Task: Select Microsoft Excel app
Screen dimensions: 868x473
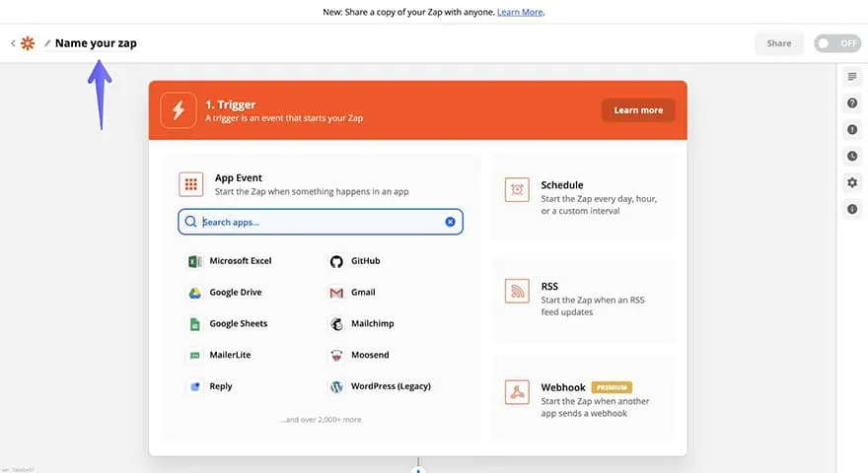Action: [240, 261]
